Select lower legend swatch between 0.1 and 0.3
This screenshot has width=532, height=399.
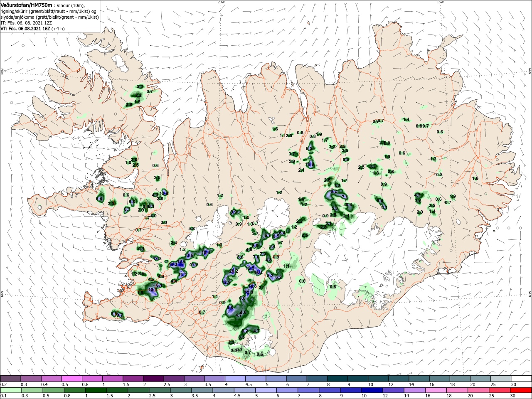coord(11,391)
